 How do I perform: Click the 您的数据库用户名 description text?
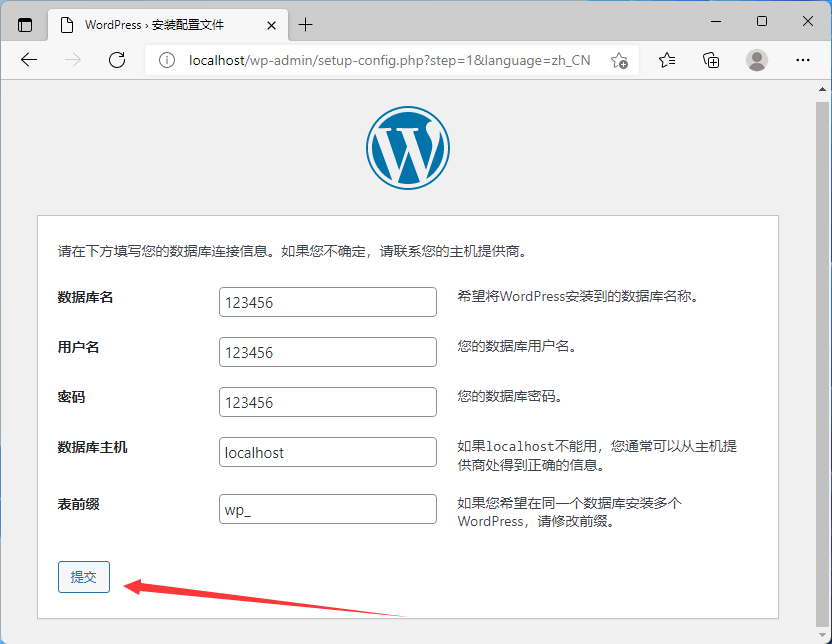point(517,346)
